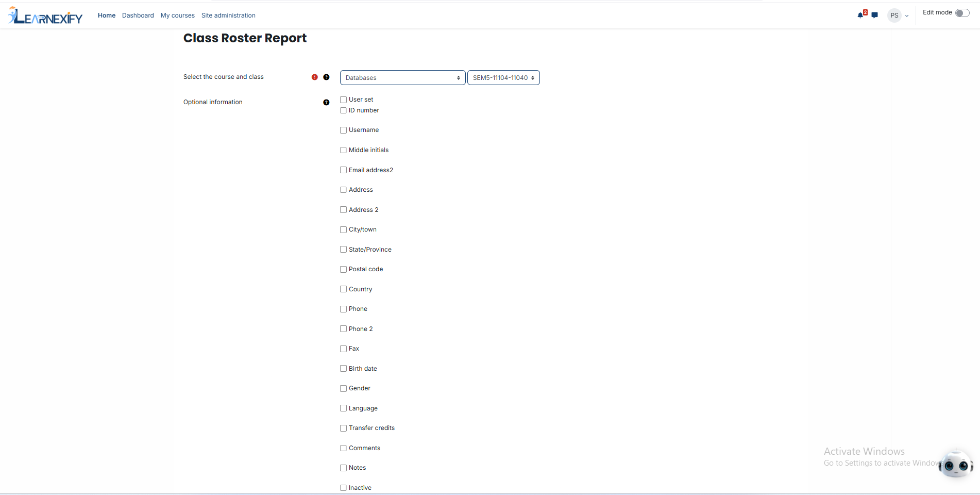Enable the Transfer credits checkbox
The width and height of the screenshot is (980, 495).
click(343, 428)
